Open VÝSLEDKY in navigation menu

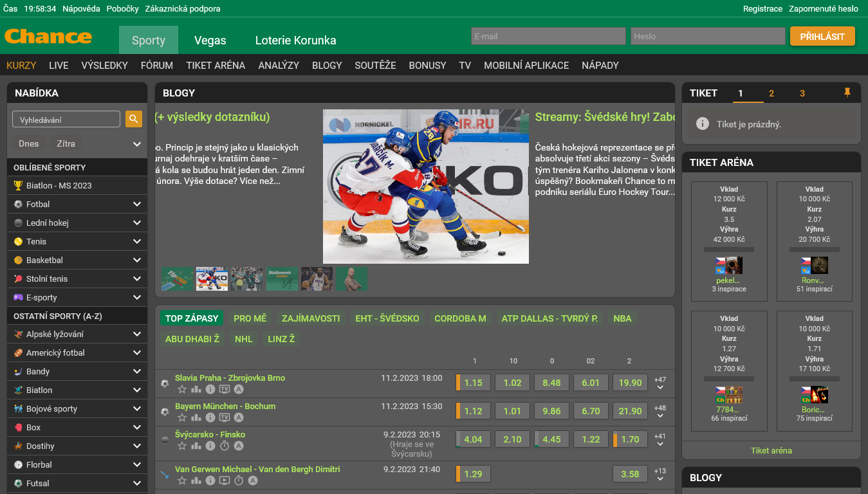tap(105, 65)
